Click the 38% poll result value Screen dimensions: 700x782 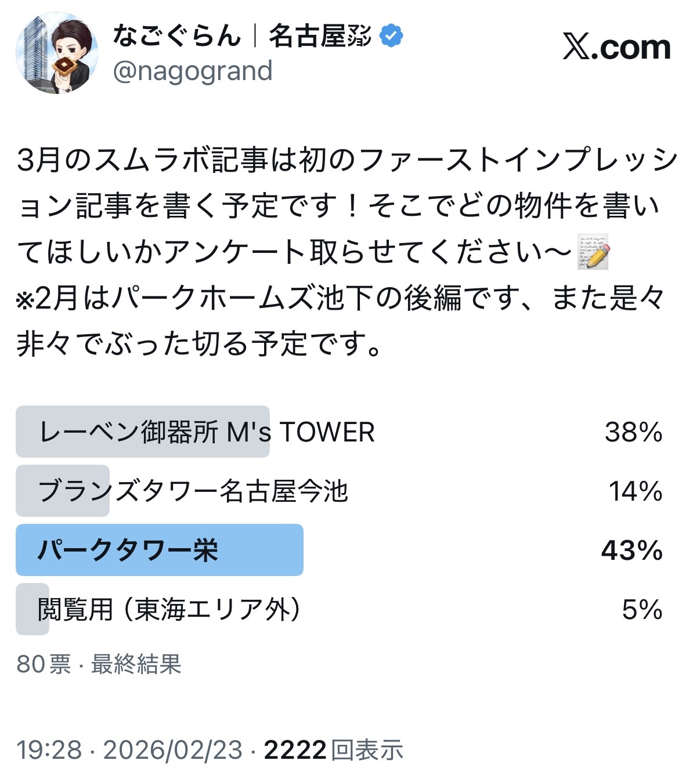pos(633,432)
